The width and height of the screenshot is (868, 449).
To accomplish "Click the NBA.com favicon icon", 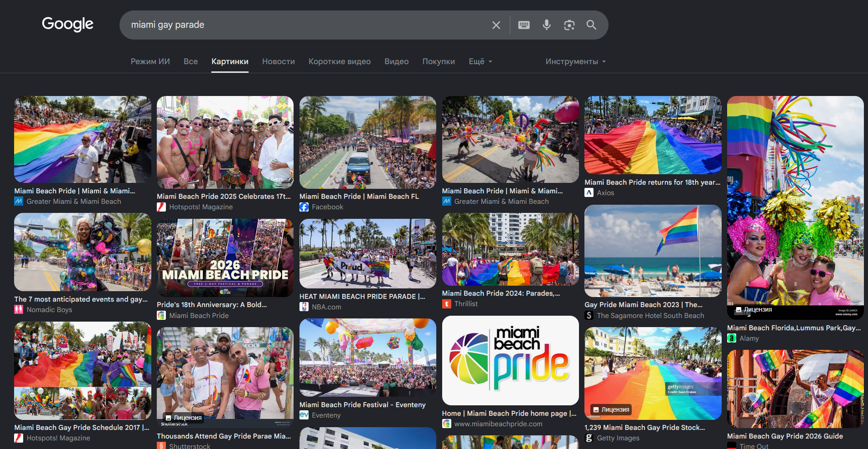I will [304, 307].
